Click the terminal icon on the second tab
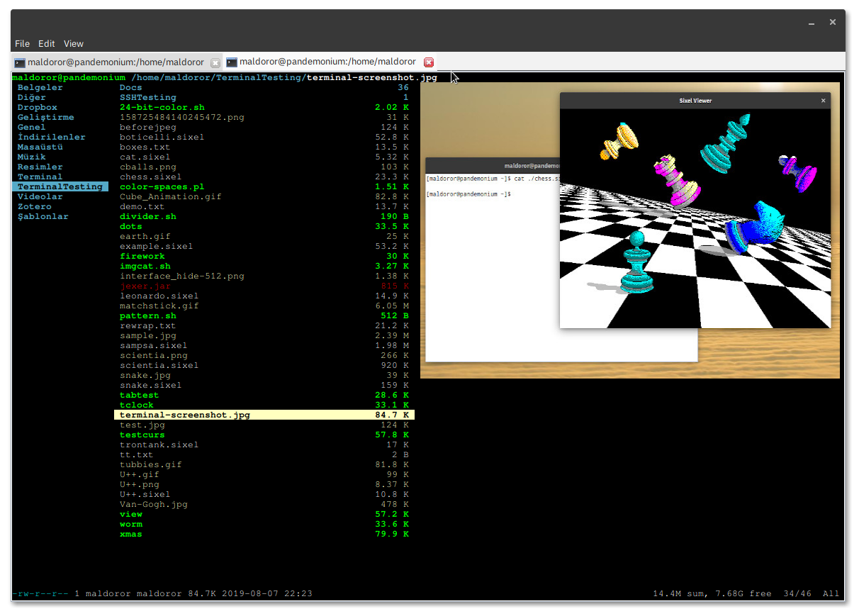The width and height of the screenshot is (859, 616). pos(232,62)
